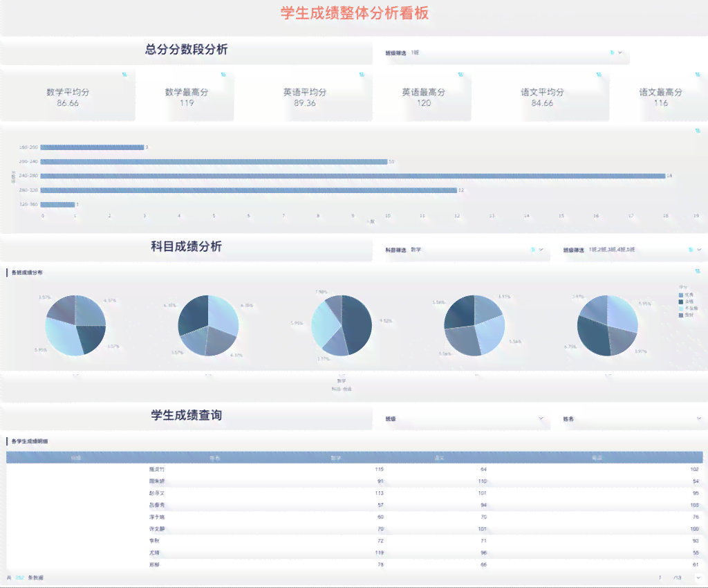Toggle 良好 legend color swatch (fourth entry)
The image size is (708, 588).
681,315
